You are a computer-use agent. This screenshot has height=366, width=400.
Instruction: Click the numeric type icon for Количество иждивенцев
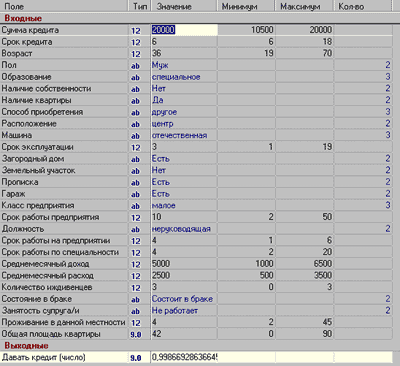[x=136, y=288]
